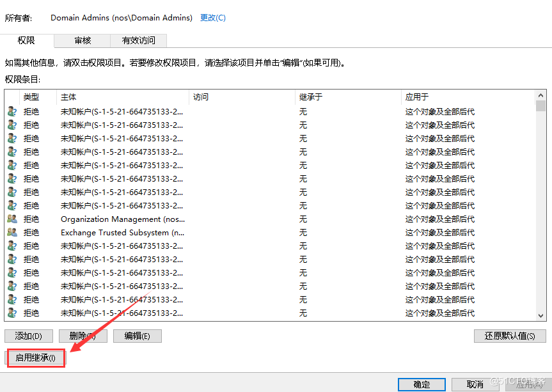Screen dimensions: 552x392
Task: Switch to the 权限 tab
Action: (x=26, y=40)
